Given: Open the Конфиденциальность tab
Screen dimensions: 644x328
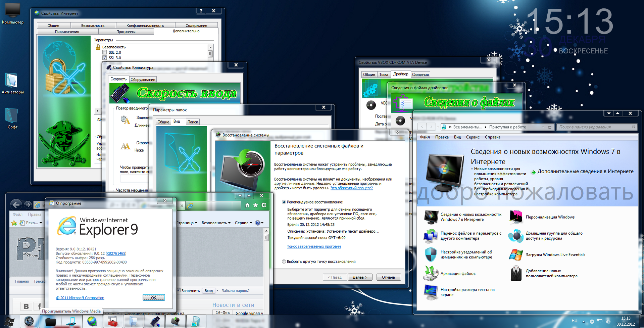Looking at the screenshot, I should (x=145, y=26).
